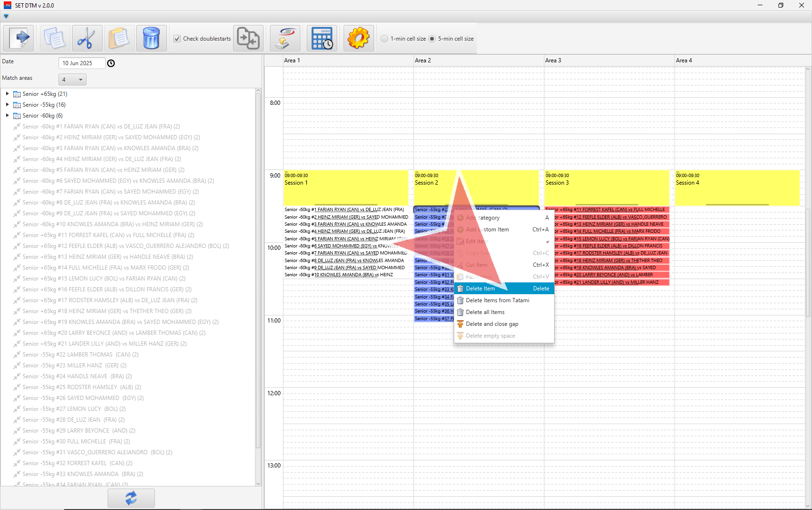The width and height of the screenshot is (812, 510).
Task: Click the clipboard paste icon
Action: pyautogui.click(x=119, y=38)
